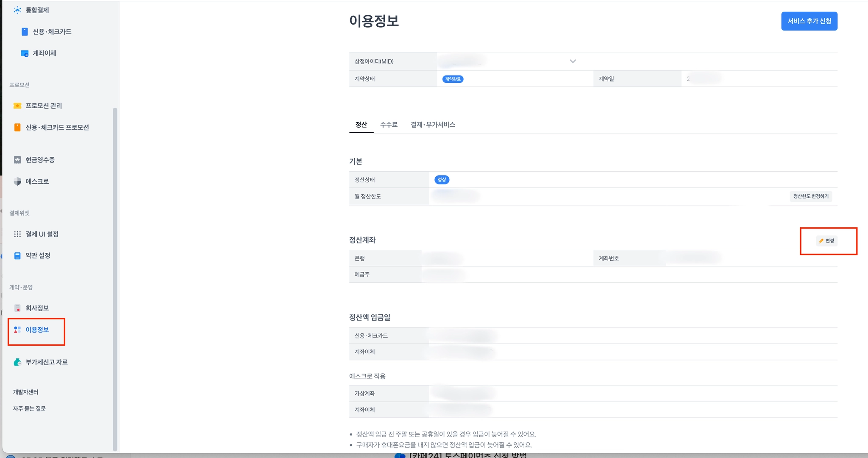Click the 에스크로 shield icon
This screenshot has width=868, height=458.
click(x=17, y=182)
